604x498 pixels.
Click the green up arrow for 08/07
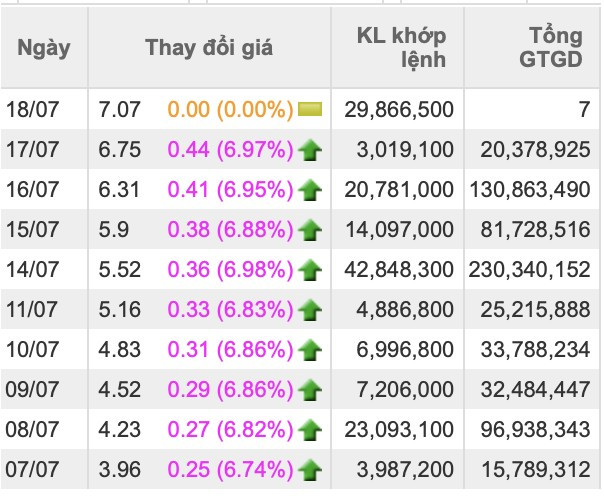click(x=310, y=430)
